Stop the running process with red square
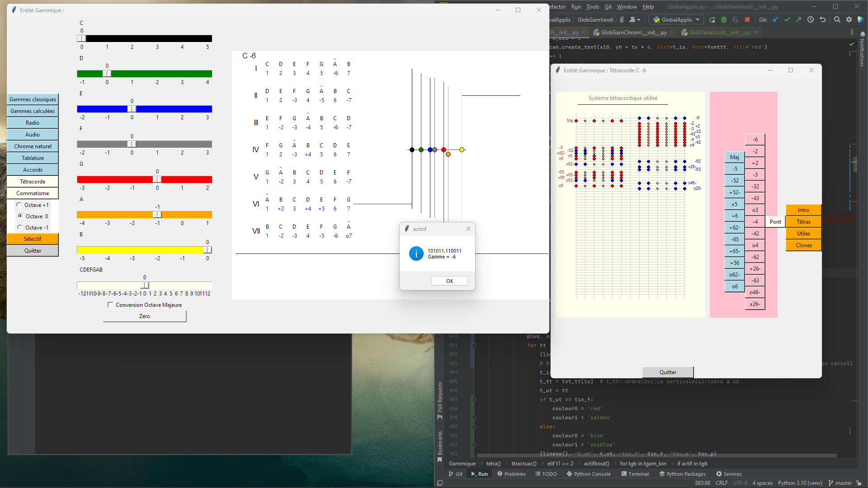868x488 pixels. [x=747, y=19]
